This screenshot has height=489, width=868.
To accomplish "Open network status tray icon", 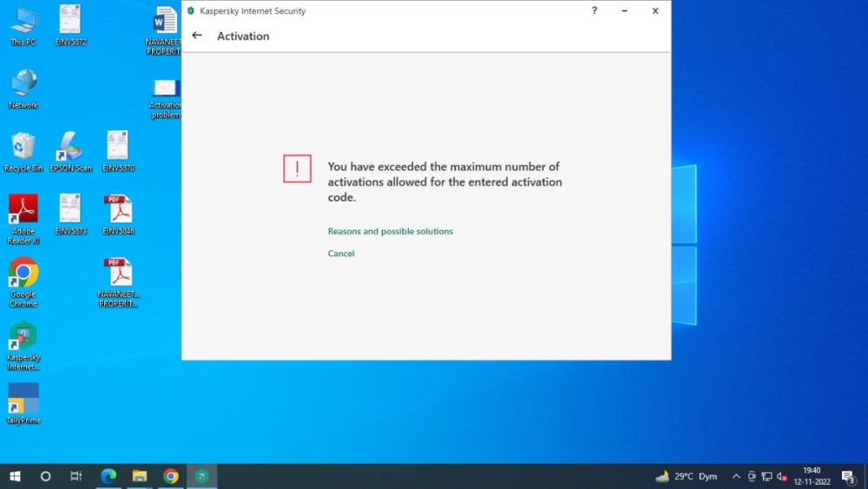I will tap(766, 476).
